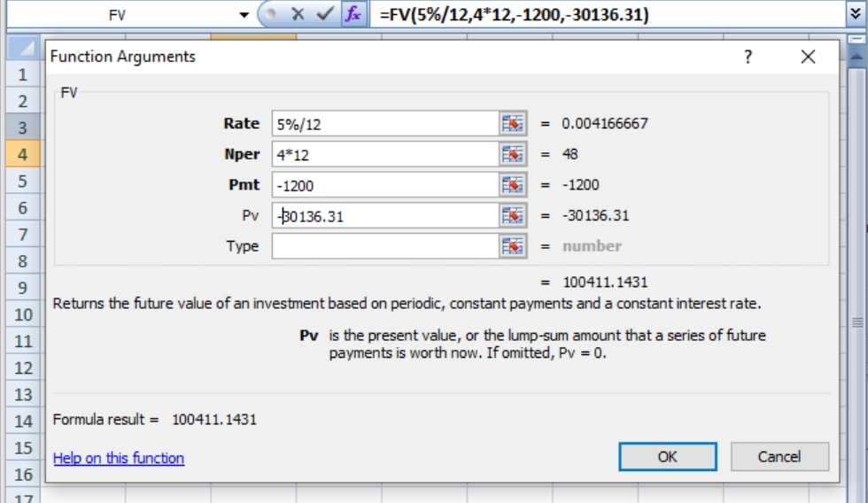Viewport: 868px width, 503px height.
Task: Select row header 4
Action: pyautogui.click(x=23, y=154)
